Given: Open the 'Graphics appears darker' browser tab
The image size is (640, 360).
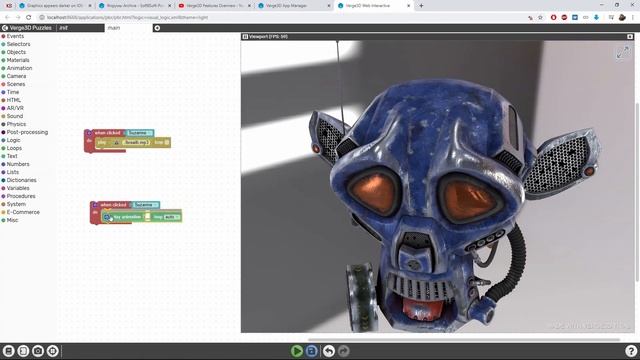Looking at the screenshot, I should click(x=54, y=6).
